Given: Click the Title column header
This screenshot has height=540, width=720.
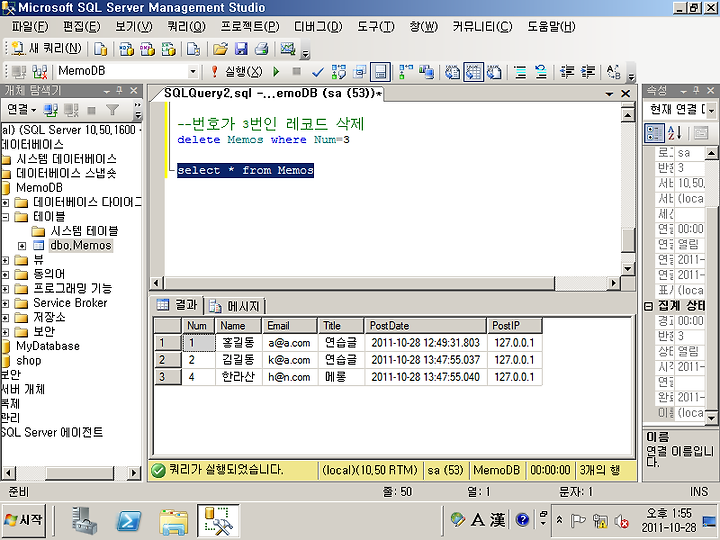Looking at the screenshot, I should tap(340, 326).
